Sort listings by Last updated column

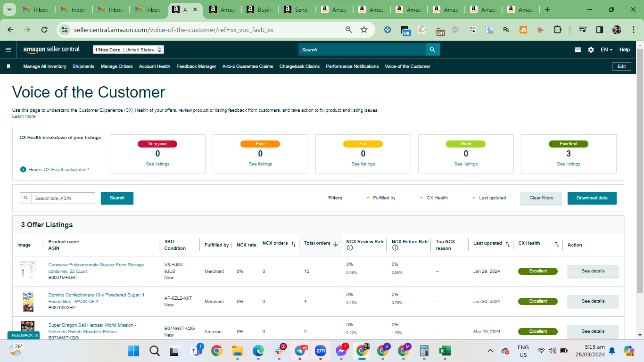point(508,244)
